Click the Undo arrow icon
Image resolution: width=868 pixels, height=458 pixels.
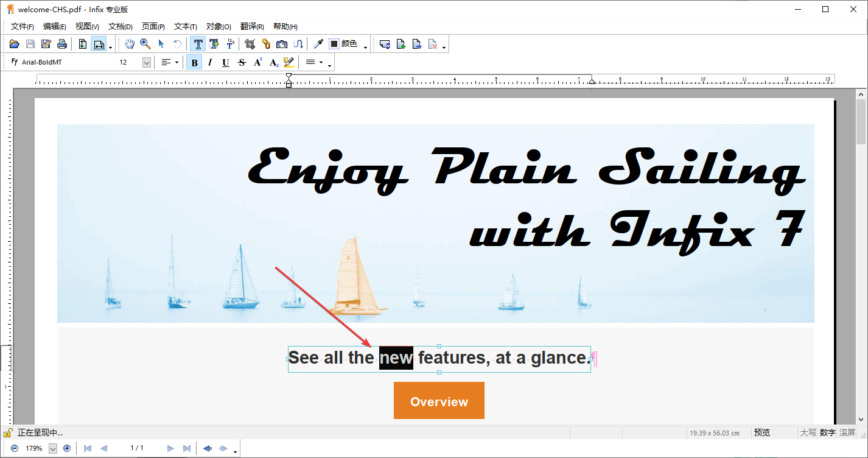[x=177, y=43]
